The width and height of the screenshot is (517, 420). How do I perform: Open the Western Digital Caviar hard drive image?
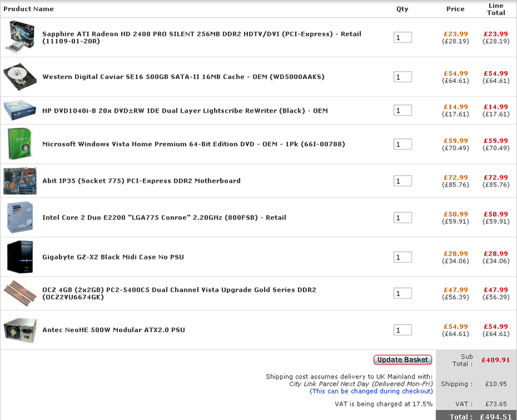pos(20,77)
